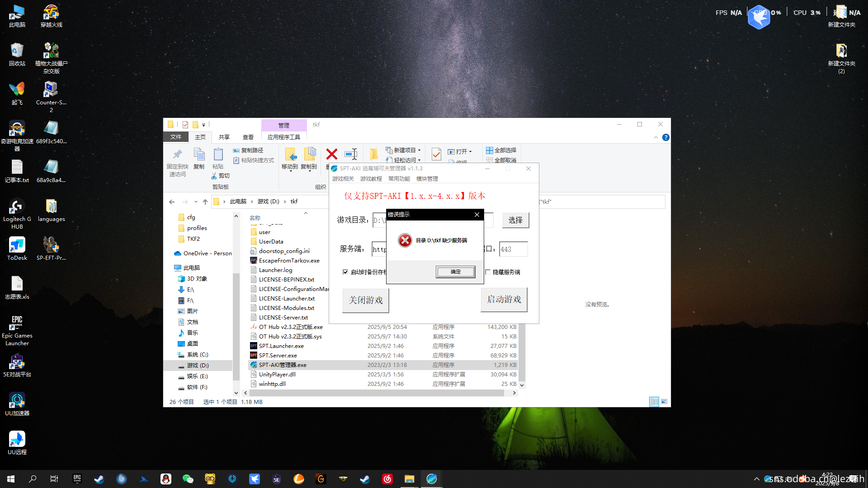Open 游戏教程 menu
The height and width of the screenshot is (488, 868).
click(x=371, y=179)
